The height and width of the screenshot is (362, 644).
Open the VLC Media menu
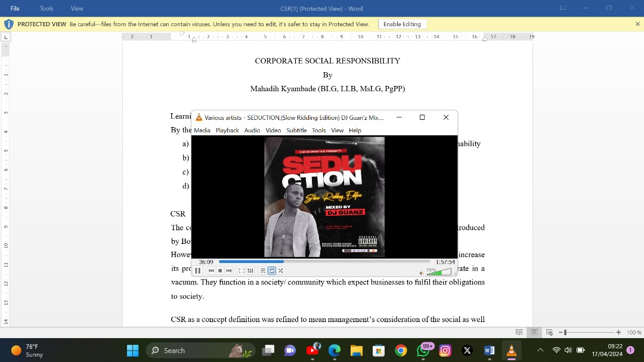pos(202,130)
